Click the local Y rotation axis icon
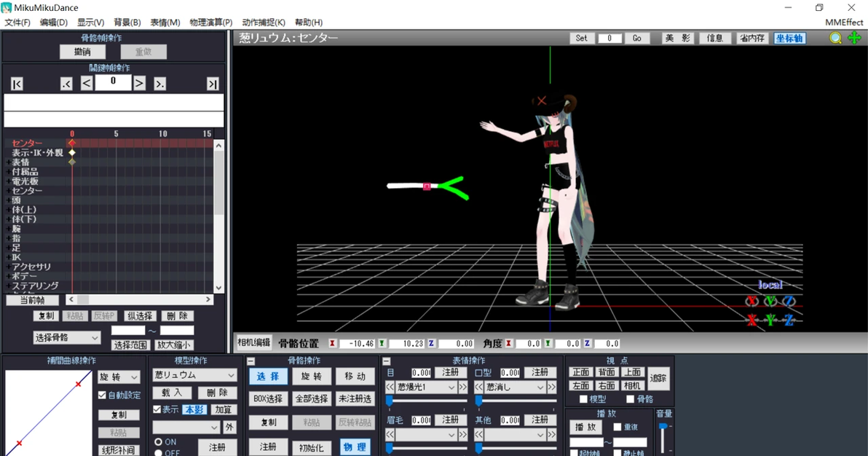 (770, 301)
